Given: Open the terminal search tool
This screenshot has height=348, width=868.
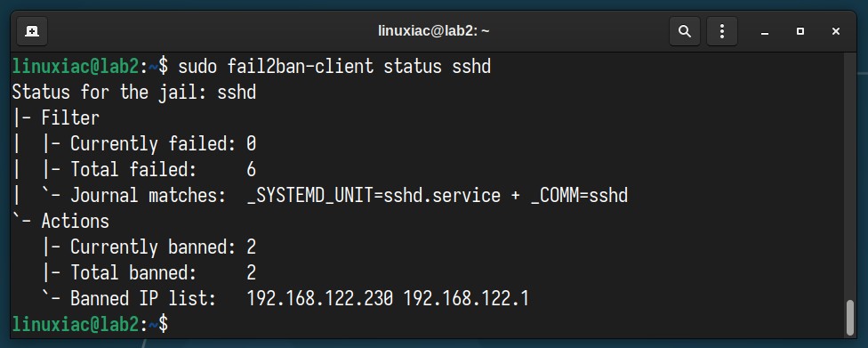Looking at the screenshot, I should coord(685,31).
